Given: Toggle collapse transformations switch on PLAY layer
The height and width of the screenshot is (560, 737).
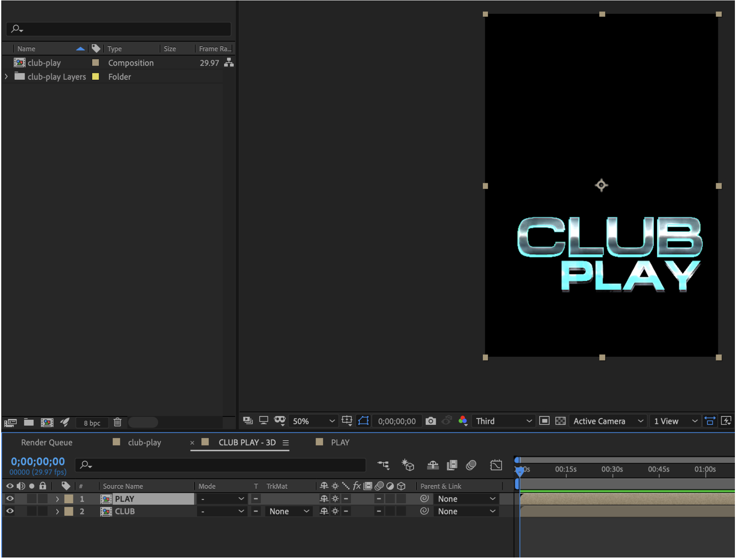Looking at the screenshot, I should 335,499.
